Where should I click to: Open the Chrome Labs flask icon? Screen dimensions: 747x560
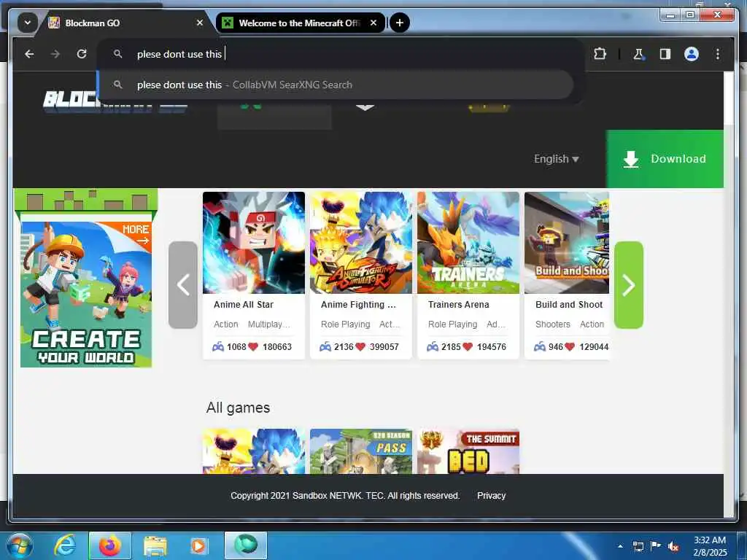point(638,54)
